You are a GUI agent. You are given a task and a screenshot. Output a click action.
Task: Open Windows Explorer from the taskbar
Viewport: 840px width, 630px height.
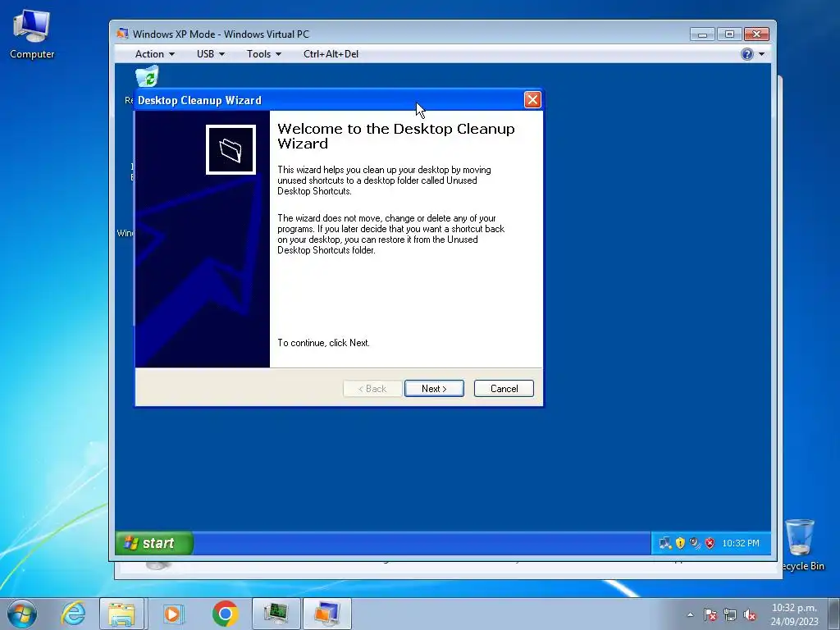coord(121,614)
